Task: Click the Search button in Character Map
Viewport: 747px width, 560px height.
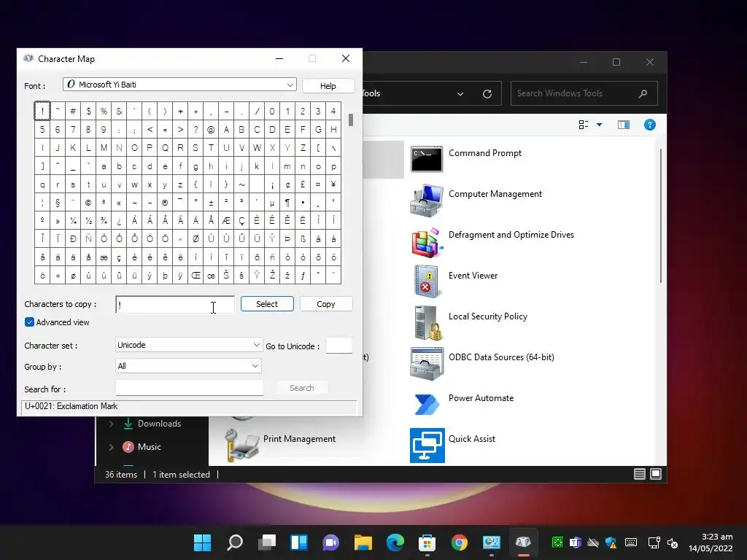Action: click(x=301, y=388)
